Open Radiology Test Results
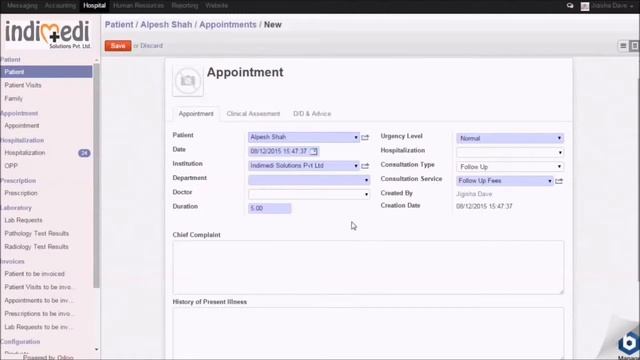 pyautogui.click(x=36, y=247)
